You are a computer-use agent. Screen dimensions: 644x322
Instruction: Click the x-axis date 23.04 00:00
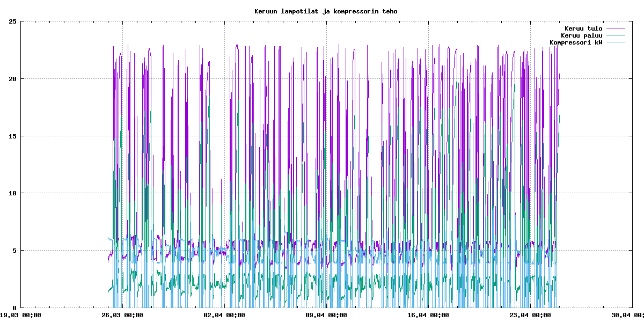point(530,316)
